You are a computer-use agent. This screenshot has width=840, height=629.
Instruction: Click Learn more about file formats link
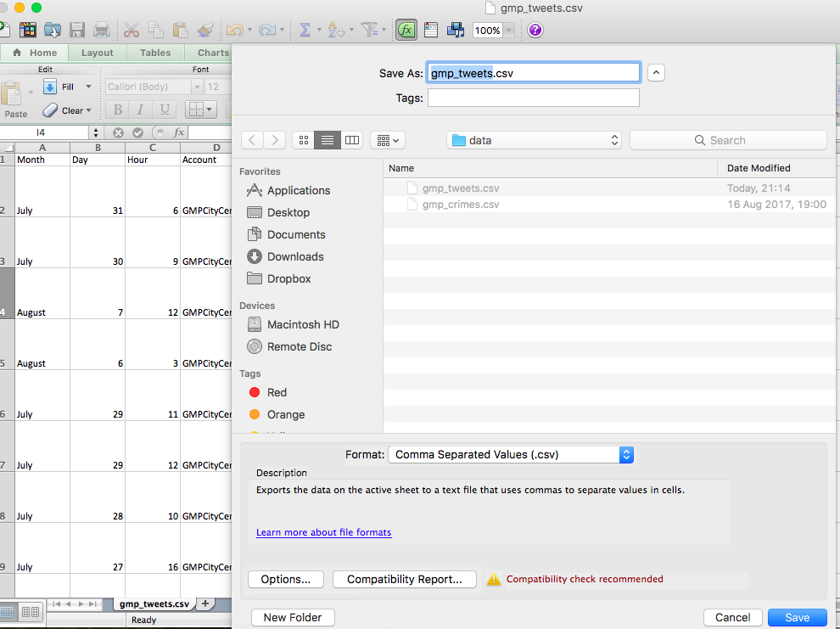(323, 532)
